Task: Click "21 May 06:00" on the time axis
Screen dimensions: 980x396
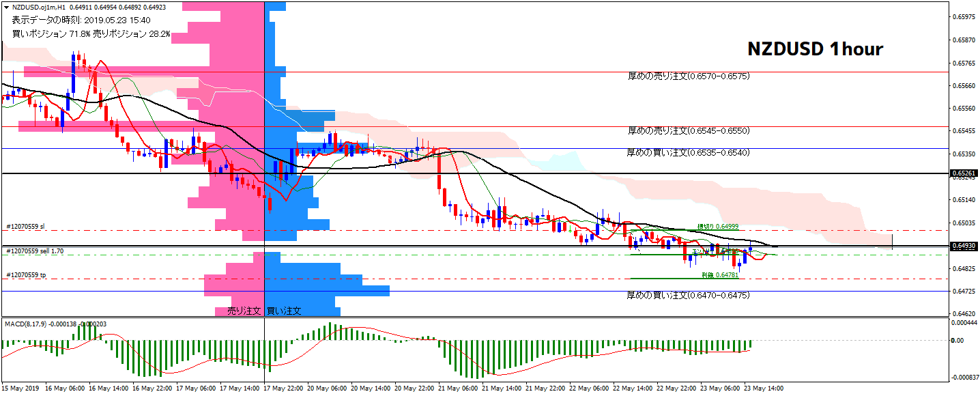Action: 459,388
